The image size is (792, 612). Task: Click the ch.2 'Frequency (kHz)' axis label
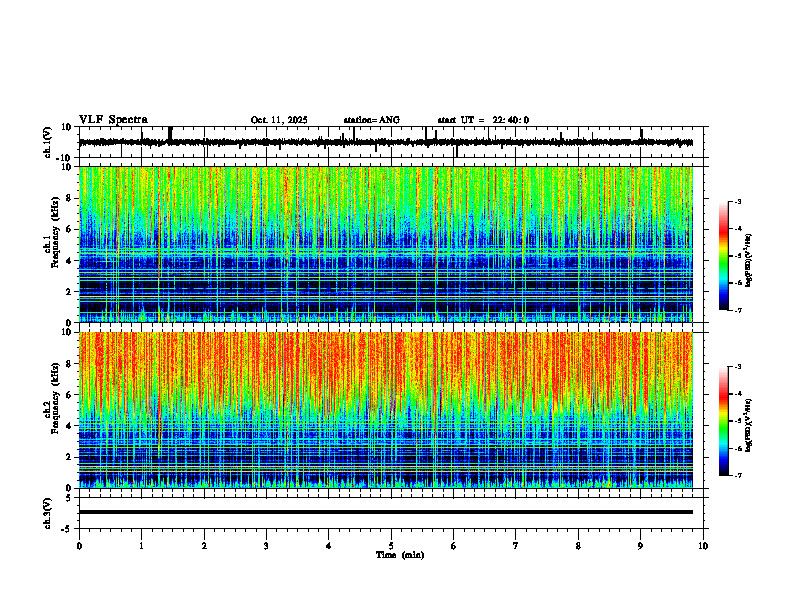(55, 397)
